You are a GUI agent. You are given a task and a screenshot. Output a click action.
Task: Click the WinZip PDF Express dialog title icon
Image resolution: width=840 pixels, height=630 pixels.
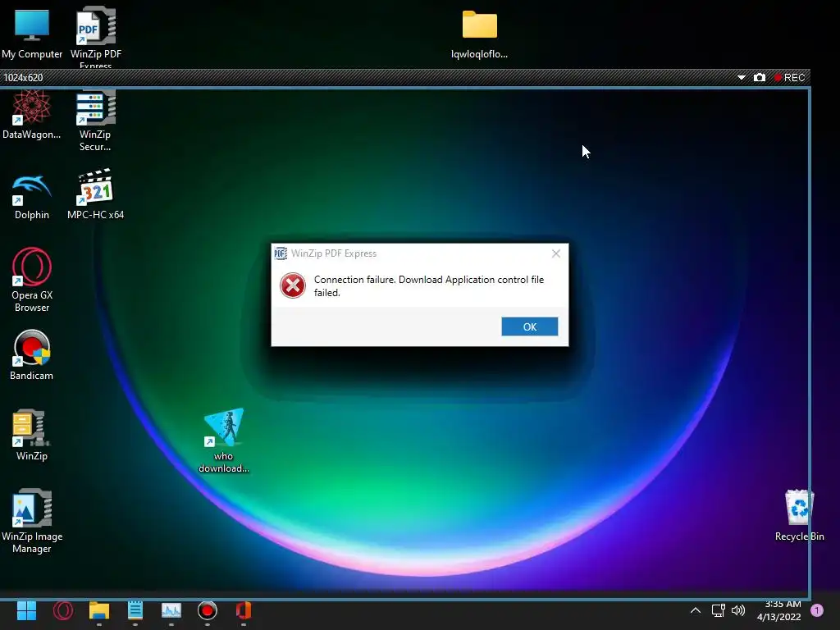[x=281, y=253]
